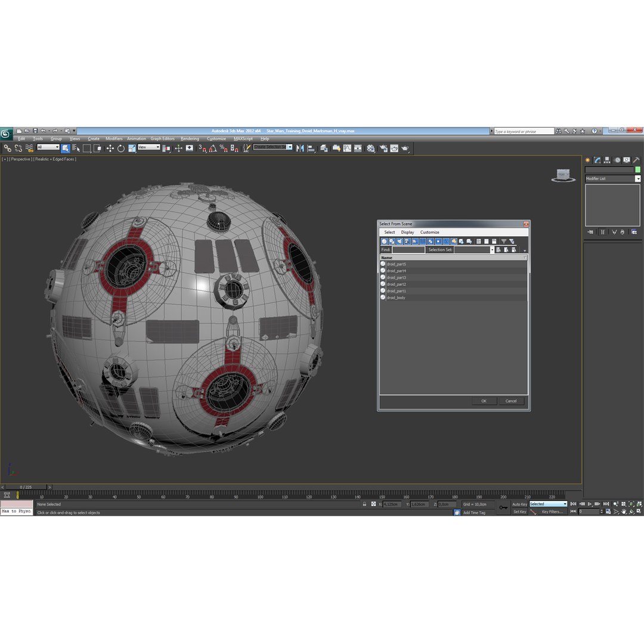Click the 3ds Max application button

coord(6,134)
